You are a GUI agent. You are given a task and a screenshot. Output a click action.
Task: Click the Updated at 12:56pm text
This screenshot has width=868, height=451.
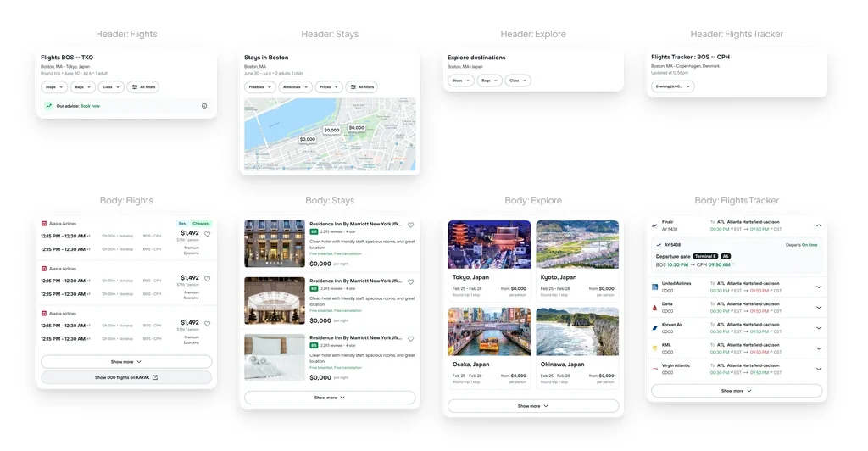[x=670, y=73]
